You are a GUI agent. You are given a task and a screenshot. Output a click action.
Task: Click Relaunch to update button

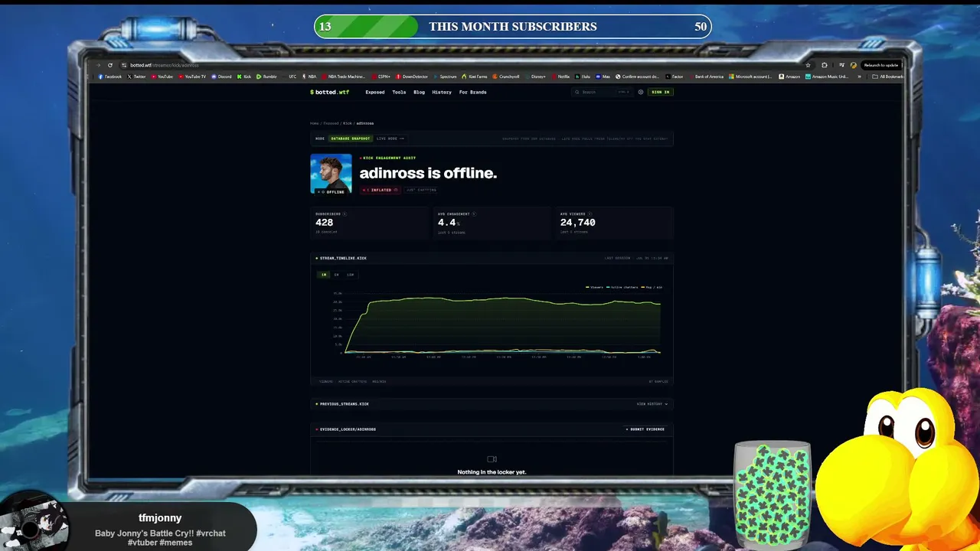click(881, 65)
